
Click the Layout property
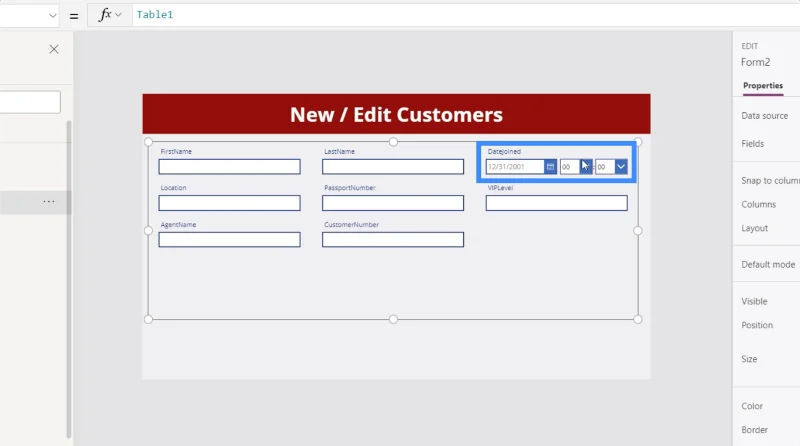[755, 228]
